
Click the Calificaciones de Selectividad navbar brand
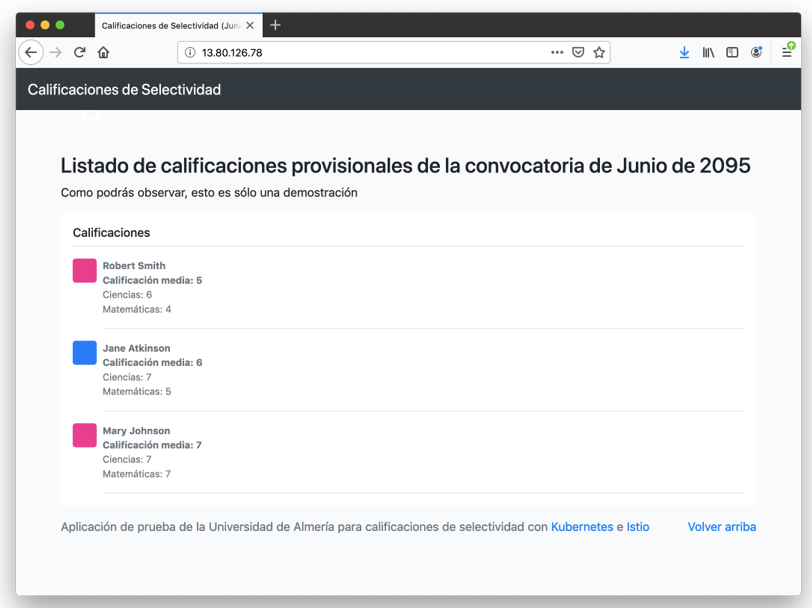(124, 90)
